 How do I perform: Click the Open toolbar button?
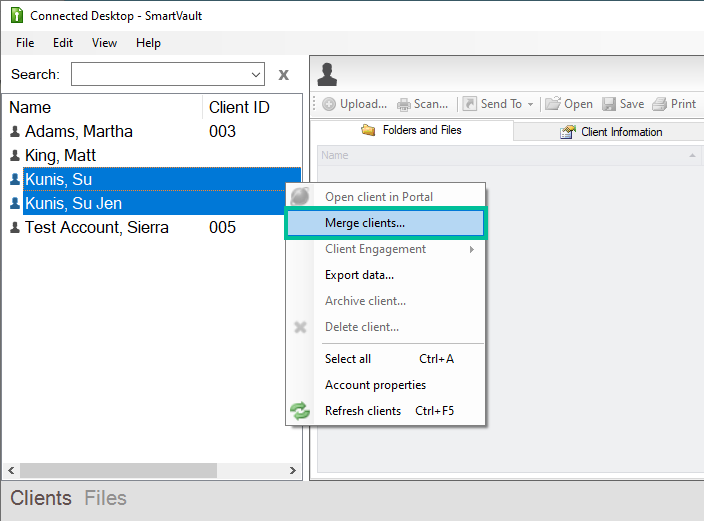click(569, 104)
